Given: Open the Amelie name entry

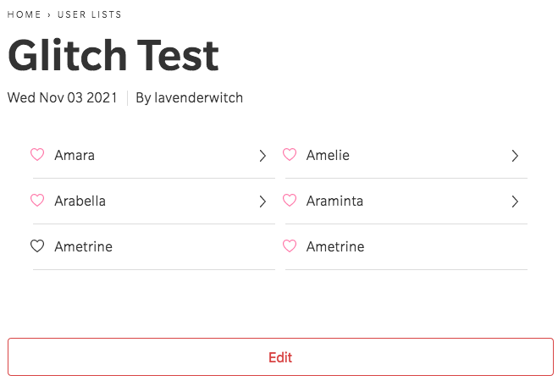Looking at the screenshot, I should click(328, 156).
